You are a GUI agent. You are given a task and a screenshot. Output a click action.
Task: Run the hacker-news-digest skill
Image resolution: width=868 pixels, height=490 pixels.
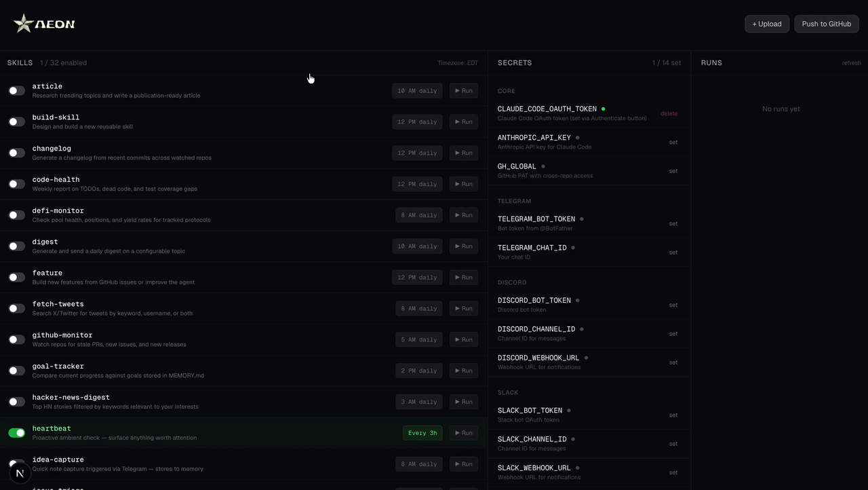point(463,401)
